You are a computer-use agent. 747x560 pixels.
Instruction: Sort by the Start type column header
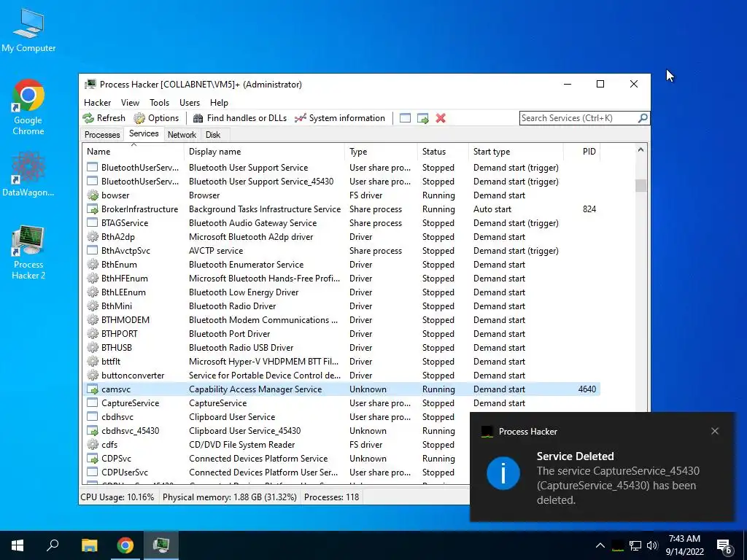[516, 152]
